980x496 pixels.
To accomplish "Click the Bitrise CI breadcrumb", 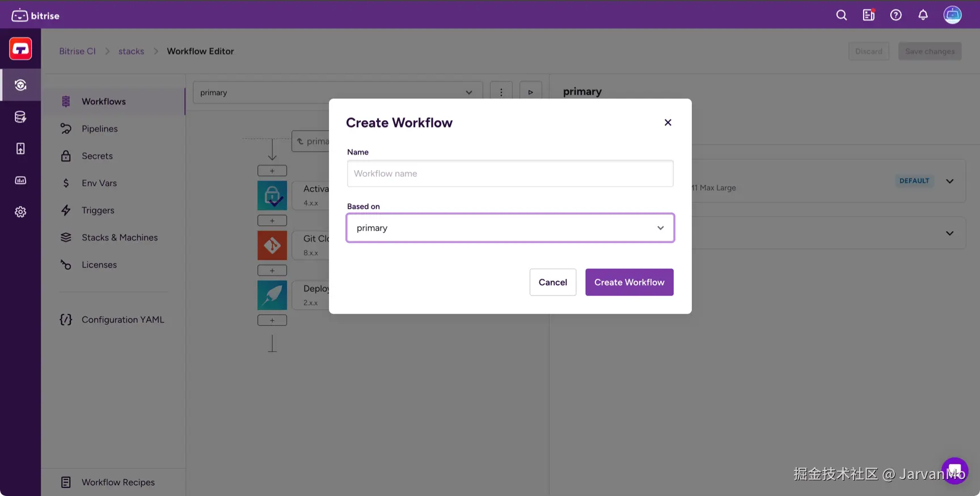I will pyautogui.click(x=78, y=51).
